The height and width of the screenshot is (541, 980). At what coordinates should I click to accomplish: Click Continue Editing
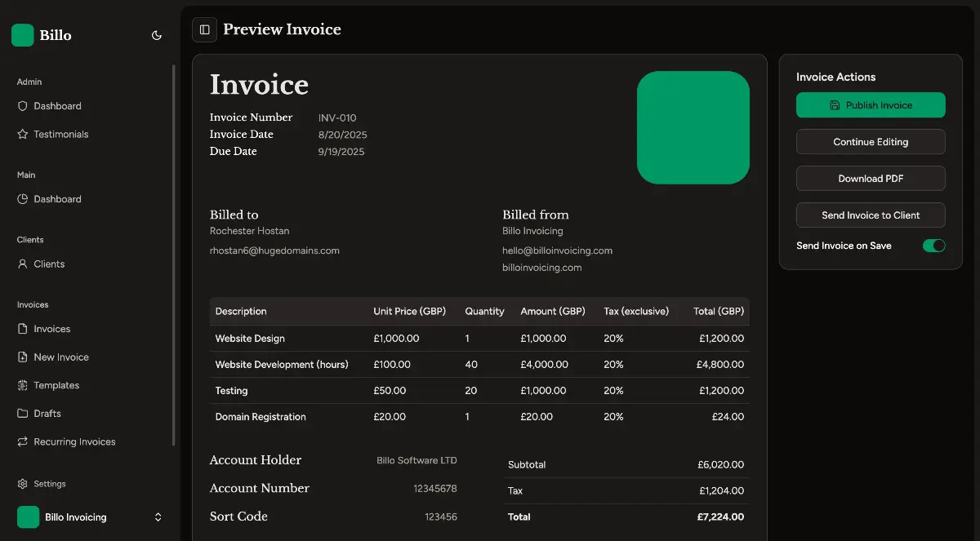point(871,141)
